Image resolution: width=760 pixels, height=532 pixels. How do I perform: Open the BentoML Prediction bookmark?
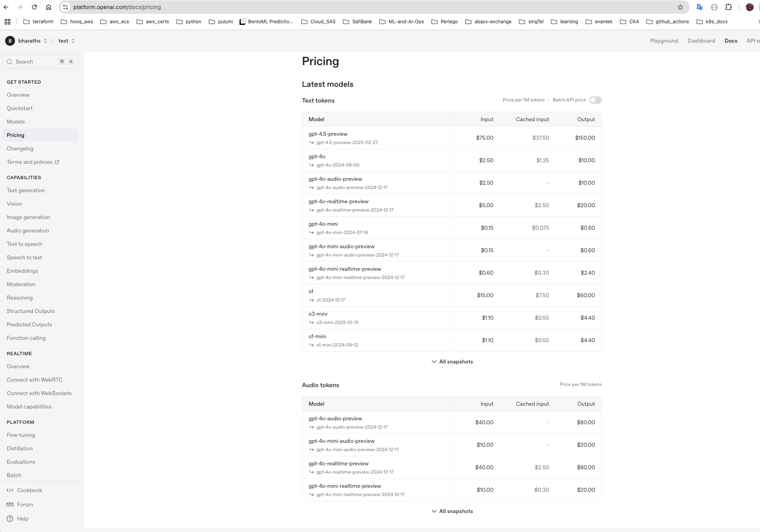[266, 22]
